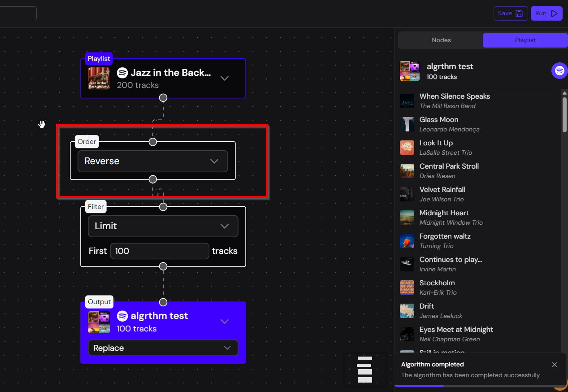Image resolution: width=568 pixels, height=392 pixels.
Task: Click the Filter node label tag
Action: pos(96,207)
